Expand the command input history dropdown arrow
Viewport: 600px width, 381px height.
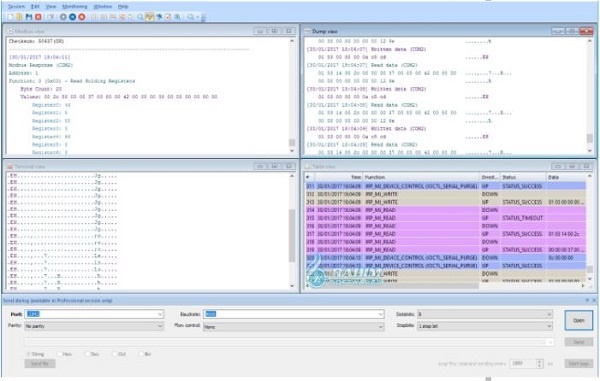(550, 342)
